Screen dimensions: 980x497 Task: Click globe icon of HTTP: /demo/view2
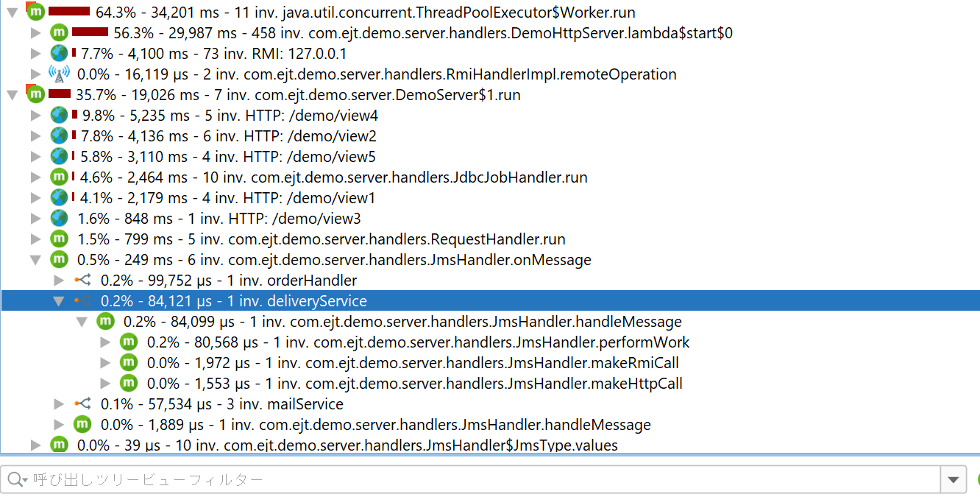[59, 136]
